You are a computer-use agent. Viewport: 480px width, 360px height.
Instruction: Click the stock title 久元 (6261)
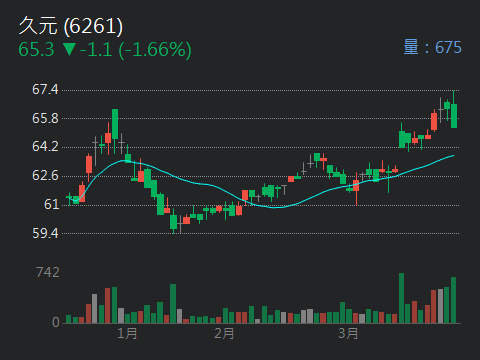pos(71,26)
